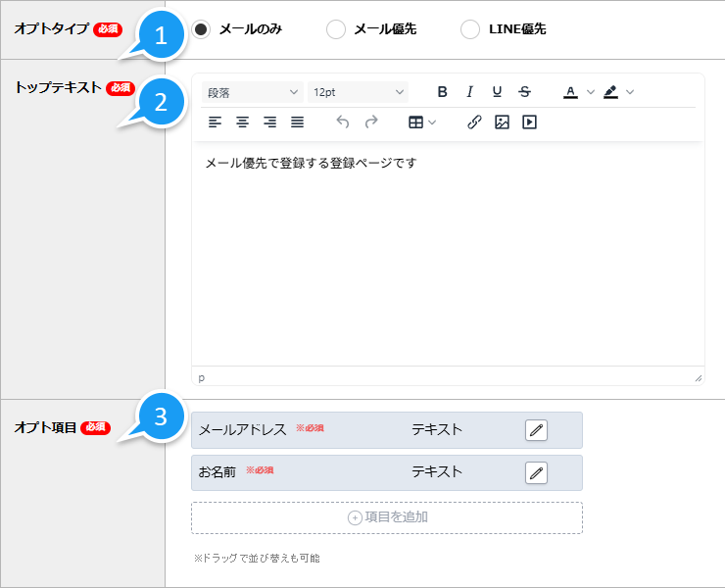Insert a link with the link icon
The height and width of the screenshot is (588, 725).
pyautogui.click(x=474, y=122)
